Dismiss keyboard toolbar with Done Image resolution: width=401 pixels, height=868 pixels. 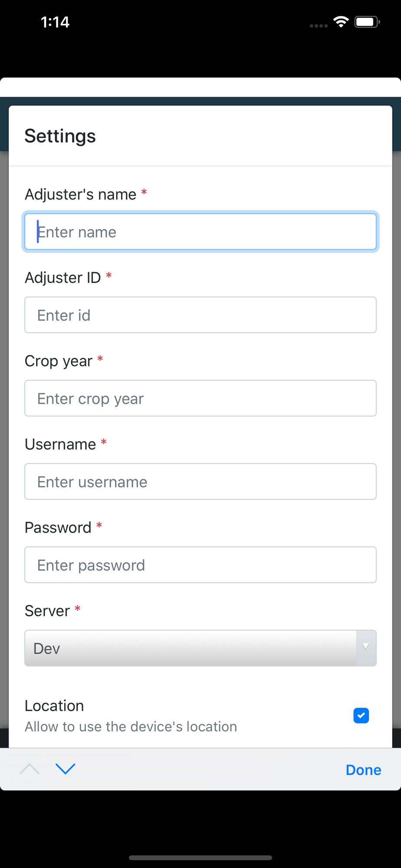click(363, 769)
